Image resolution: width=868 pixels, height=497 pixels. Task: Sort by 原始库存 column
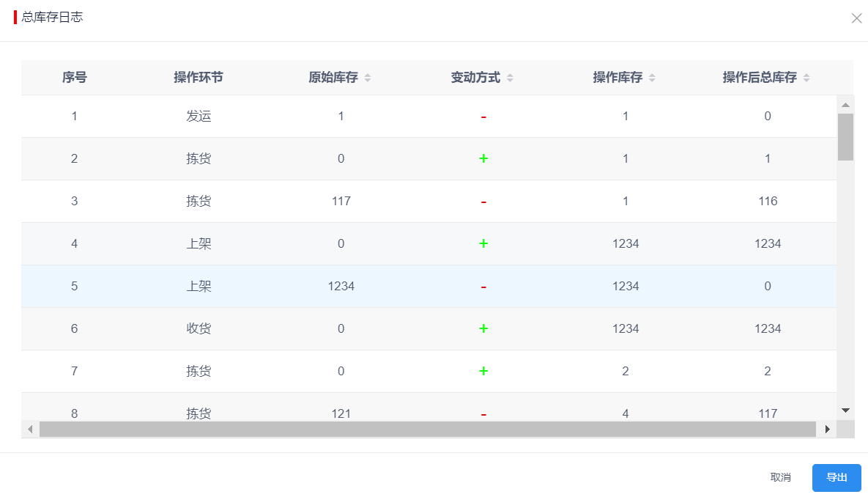coord(368,78)
